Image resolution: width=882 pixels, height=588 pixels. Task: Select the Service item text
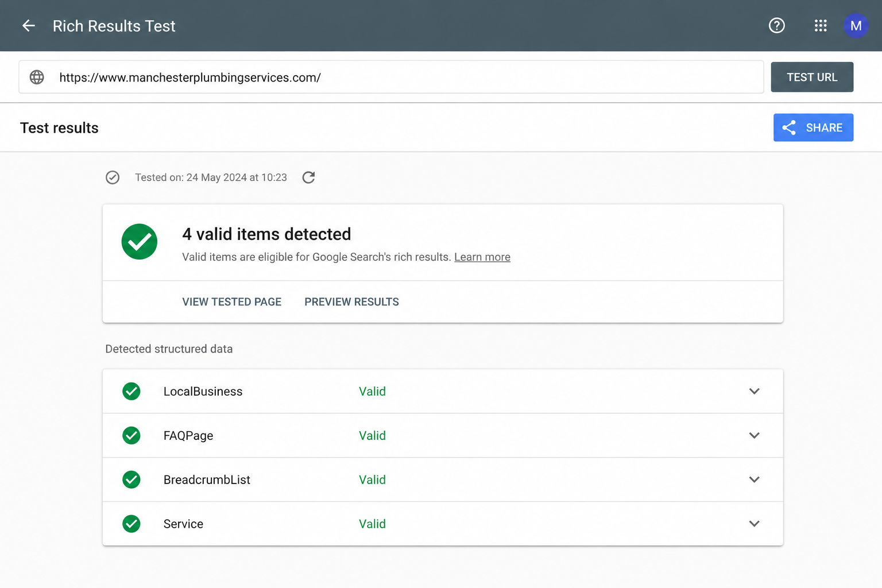point(183,524)
